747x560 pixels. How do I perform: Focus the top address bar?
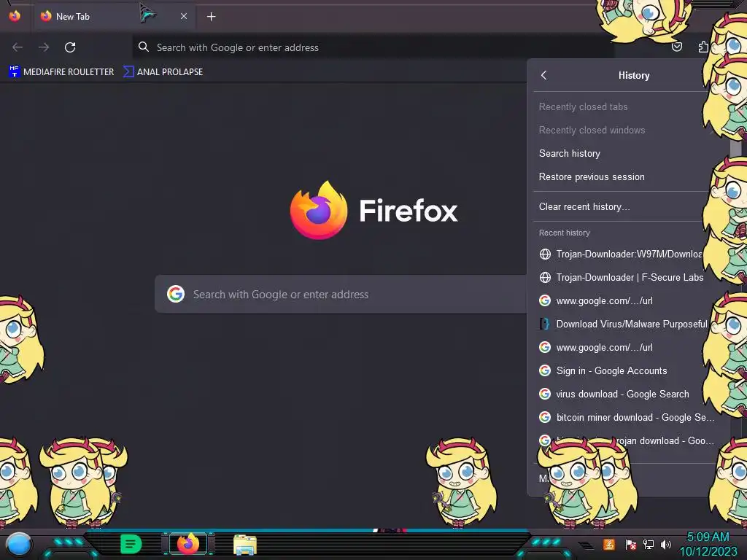(373, 47)
